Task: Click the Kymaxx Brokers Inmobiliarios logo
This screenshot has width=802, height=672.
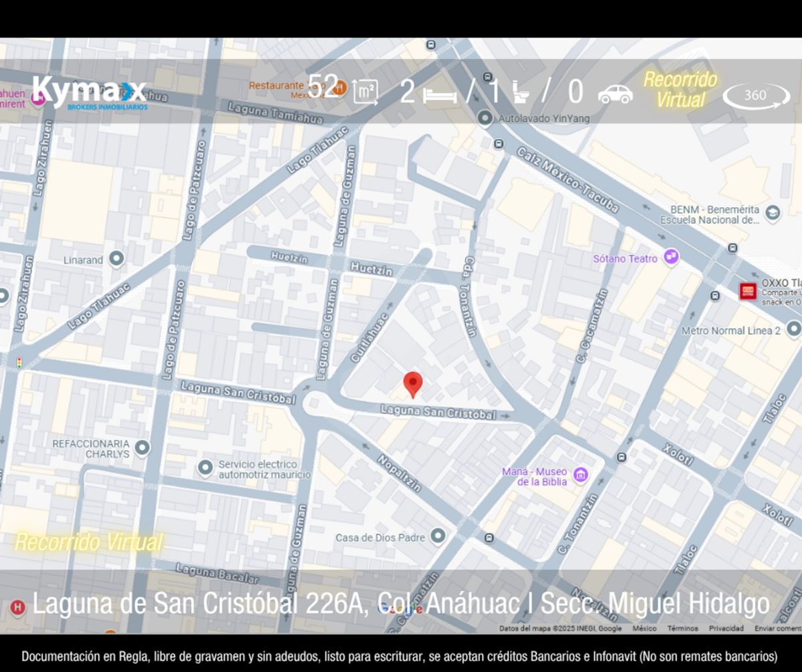Action: (89, 93)
